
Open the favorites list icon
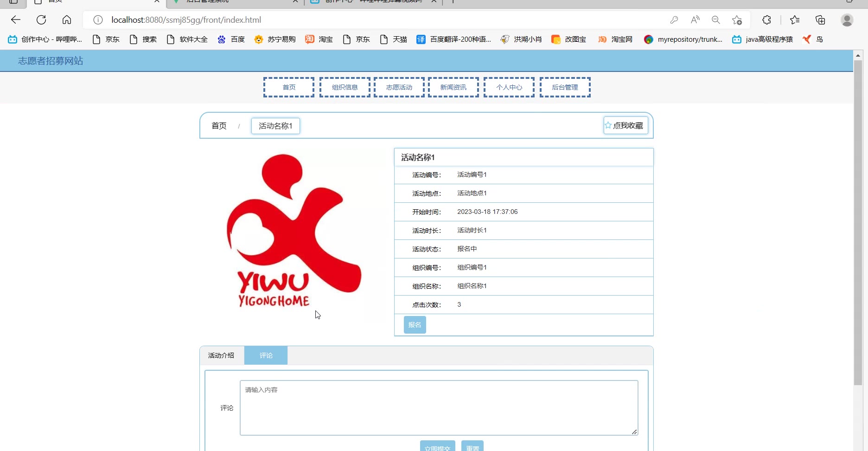795,20
